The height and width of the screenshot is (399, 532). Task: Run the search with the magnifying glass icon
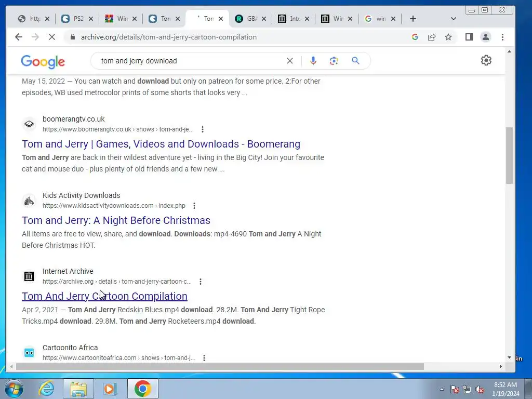tap(355, 61)
